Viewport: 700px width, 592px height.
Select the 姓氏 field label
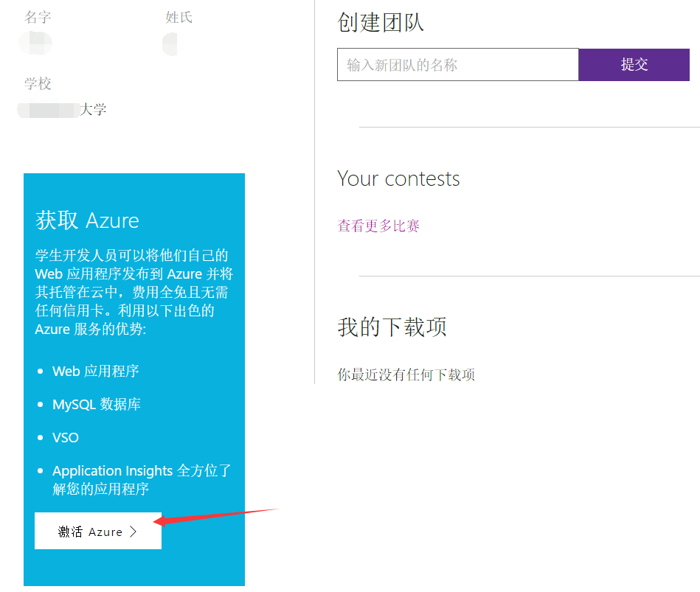pyautogui.click(x=179, y=18)
